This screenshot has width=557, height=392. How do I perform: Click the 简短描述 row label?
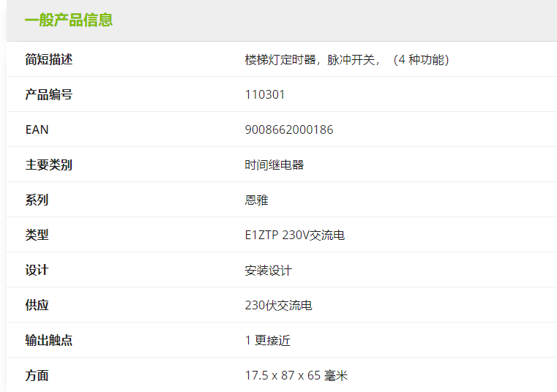pos(49,60)
